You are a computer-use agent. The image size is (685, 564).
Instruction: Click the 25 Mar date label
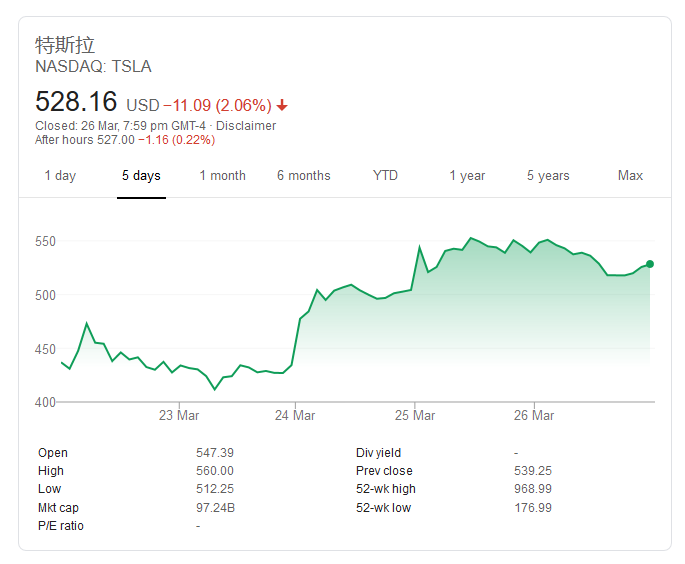[415, 415]
